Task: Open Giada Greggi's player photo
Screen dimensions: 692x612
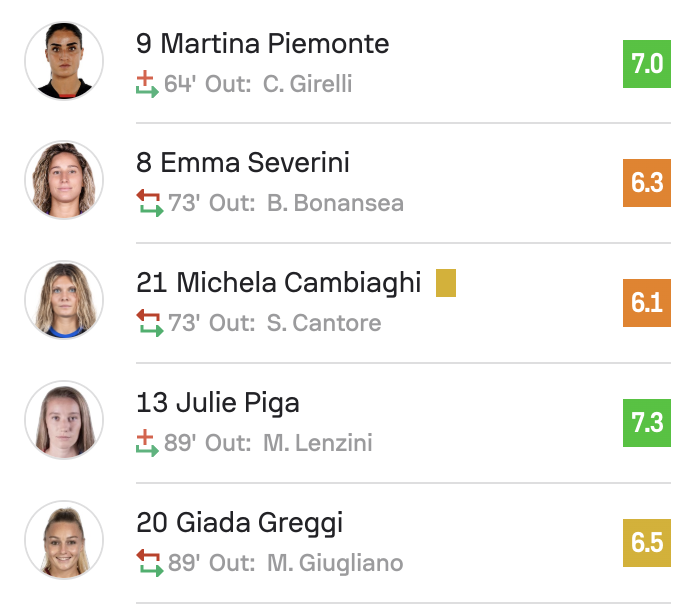Action: click(x=64, y=540)
